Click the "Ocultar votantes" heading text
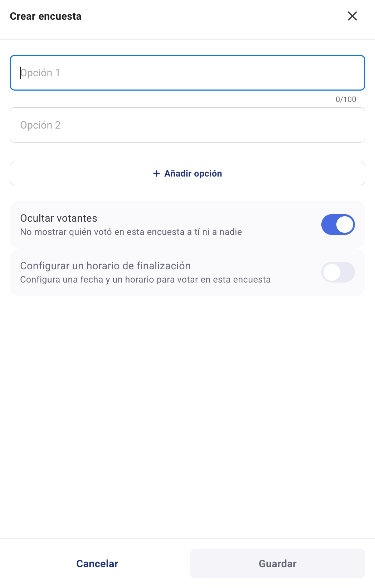 [59, 218]
